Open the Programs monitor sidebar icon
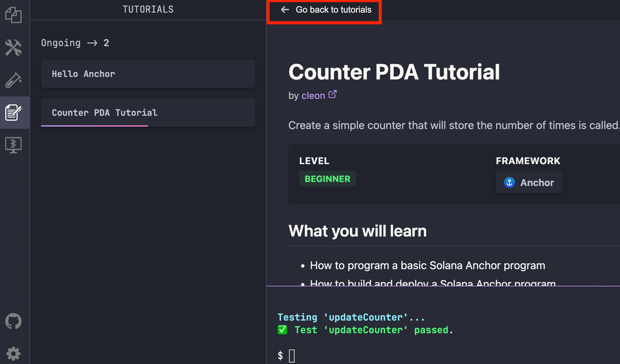 [x=13, y=145]
